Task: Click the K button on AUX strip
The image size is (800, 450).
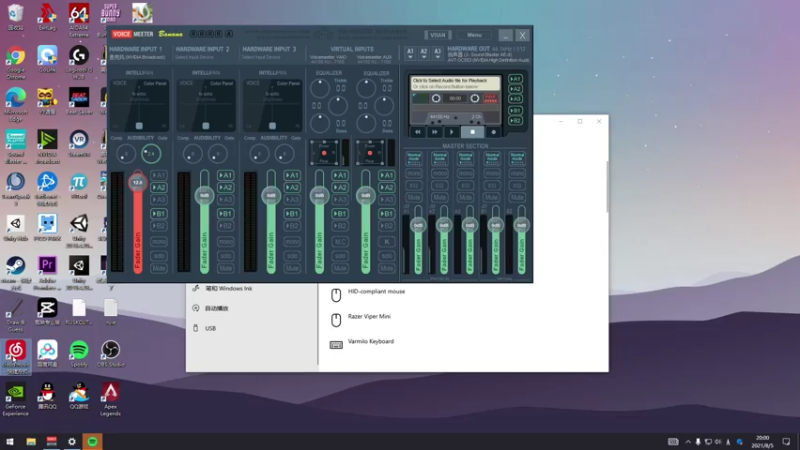Action: tap(386, 241)
